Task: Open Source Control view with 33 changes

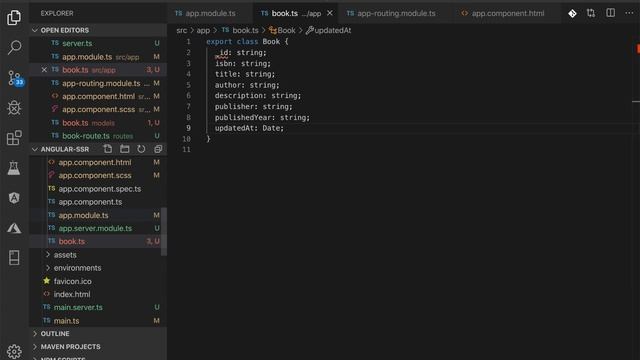Action: pyautogui.click(x=15, y=78)
